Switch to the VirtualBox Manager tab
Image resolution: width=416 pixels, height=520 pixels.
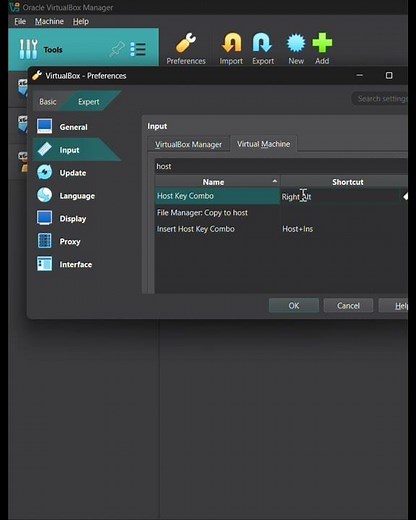(x=188, y=144)
